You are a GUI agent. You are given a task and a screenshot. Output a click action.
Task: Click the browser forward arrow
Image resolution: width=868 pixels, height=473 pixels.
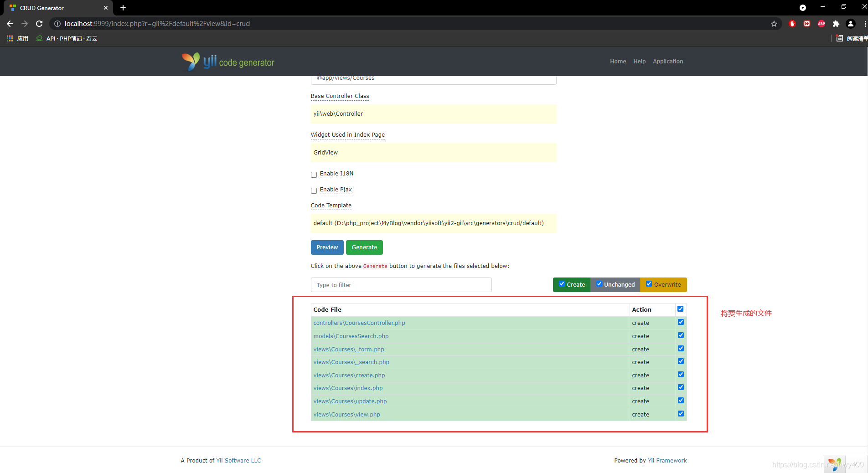tap(25, 24)
